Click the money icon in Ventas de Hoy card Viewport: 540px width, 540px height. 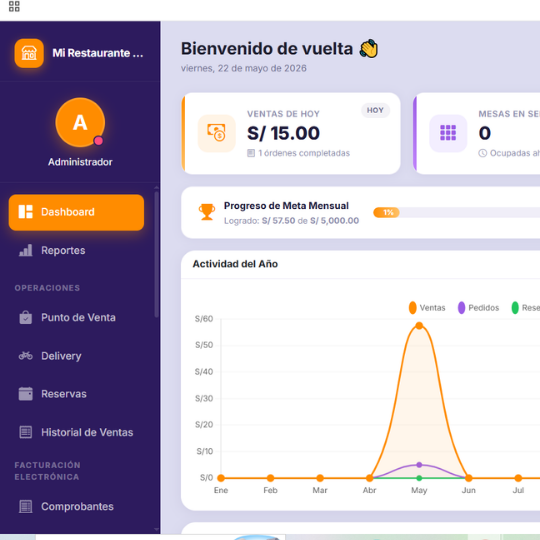(216, 133)
